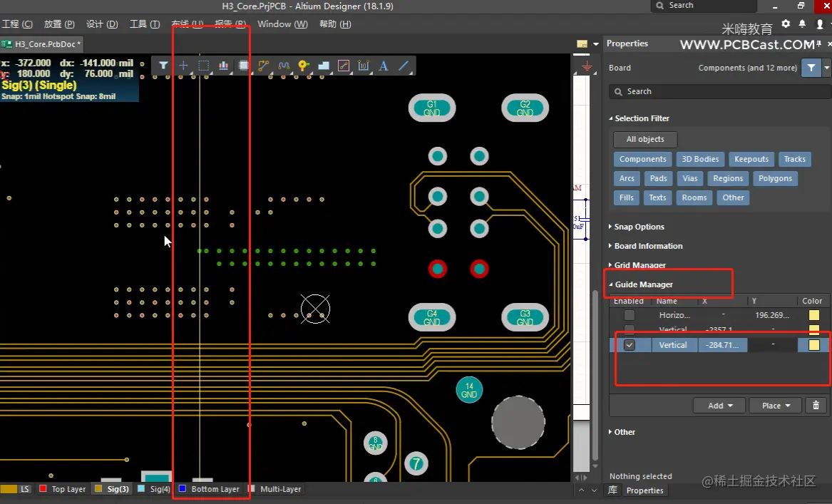Select the move objects cross tool

183,66
